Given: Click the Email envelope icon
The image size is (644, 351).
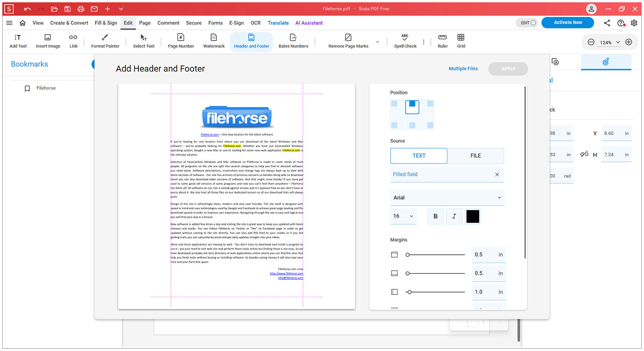Looking at the screenshot, I should coord(94,9).
